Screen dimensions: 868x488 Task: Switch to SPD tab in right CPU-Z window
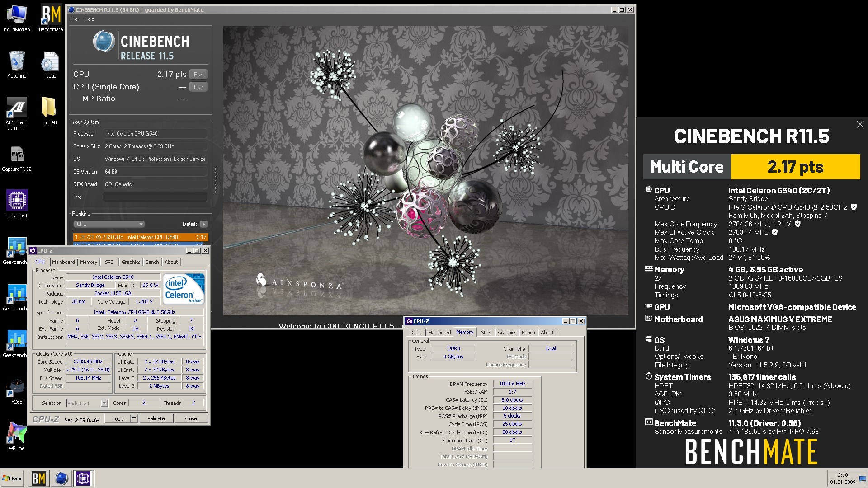click(486, 333)
